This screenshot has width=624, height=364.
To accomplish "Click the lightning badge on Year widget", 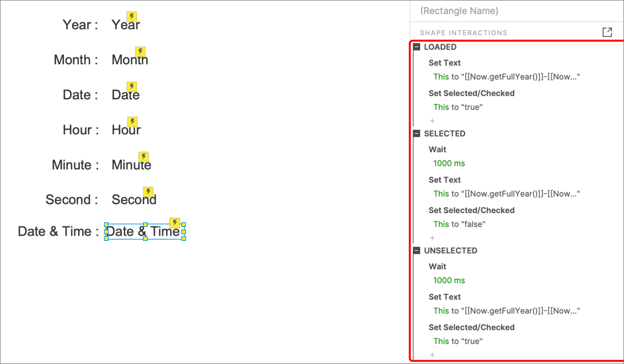I will (x=132, y=17).
